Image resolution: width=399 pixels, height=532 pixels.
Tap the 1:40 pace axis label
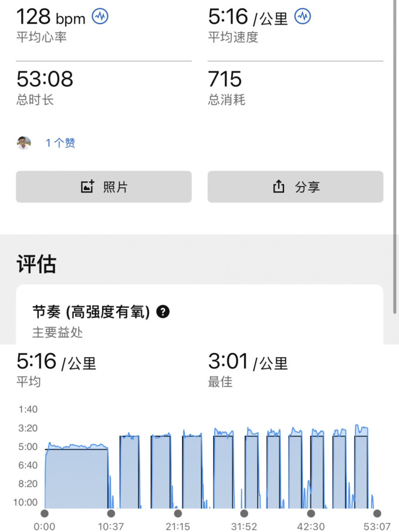28,409
